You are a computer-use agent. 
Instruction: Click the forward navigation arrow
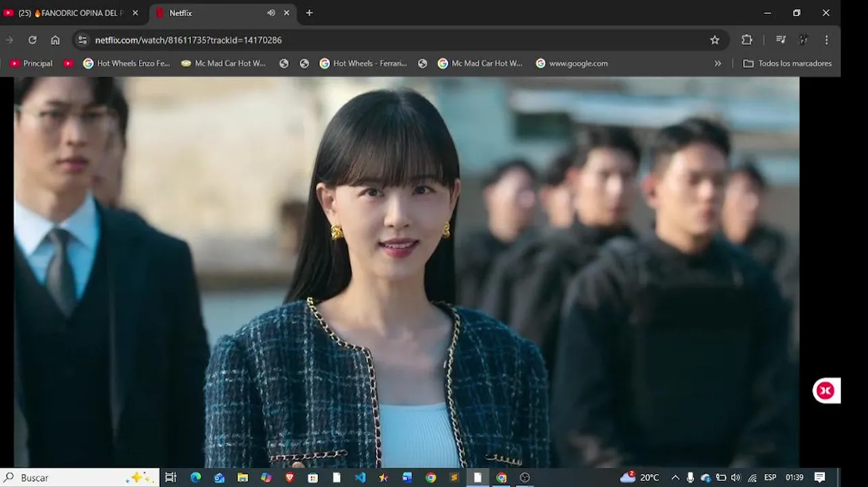pyautogui.click(x=9, y=40)
